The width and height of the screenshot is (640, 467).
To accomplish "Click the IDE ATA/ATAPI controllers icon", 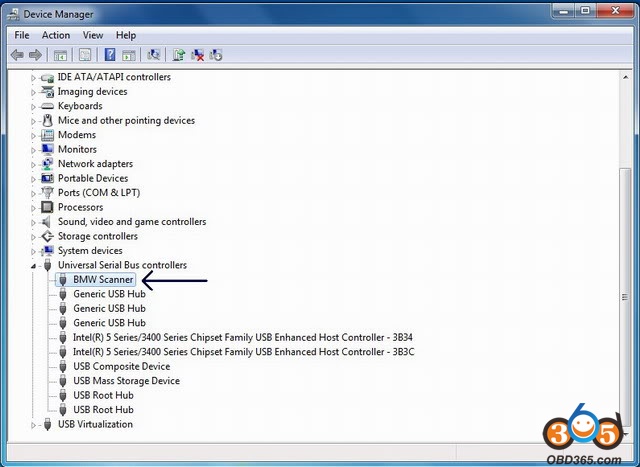I will [x=47, y=77].
